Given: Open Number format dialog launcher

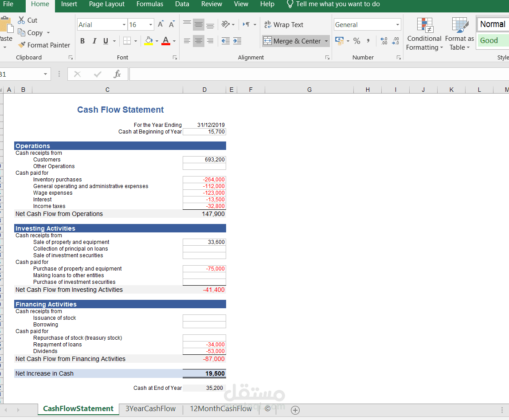Looking at the screenshot, I should [x=399, y=58].
